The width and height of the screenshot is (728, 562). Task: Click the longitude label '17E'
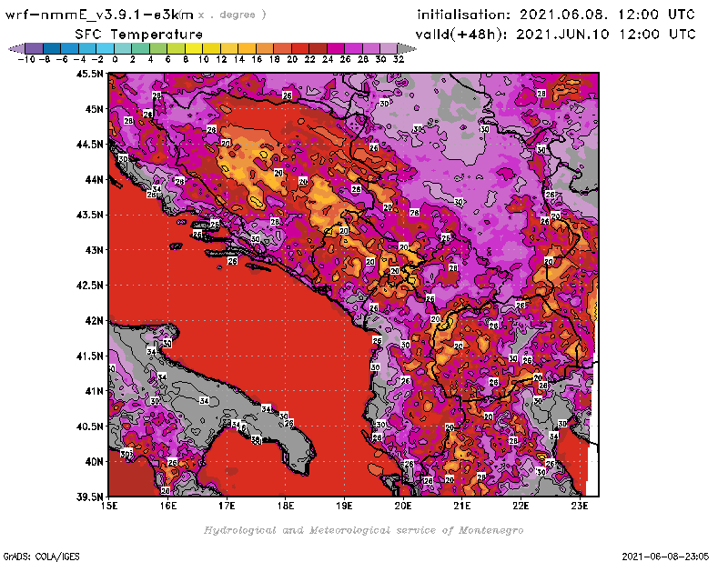pyautogui.click(x=227, y=507)
